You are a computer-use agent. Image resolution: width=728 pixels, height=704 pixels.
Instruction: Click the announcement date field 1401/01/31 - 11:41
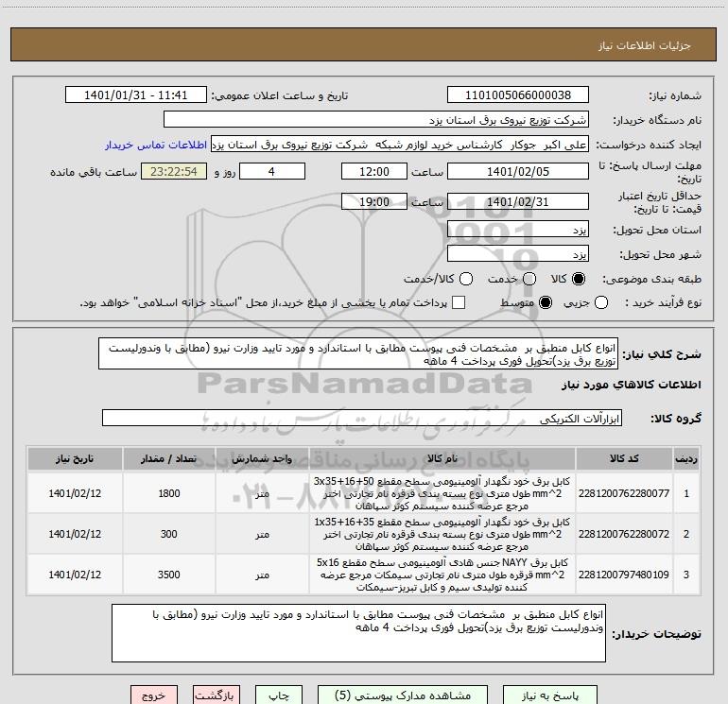[x=136, y=95]
